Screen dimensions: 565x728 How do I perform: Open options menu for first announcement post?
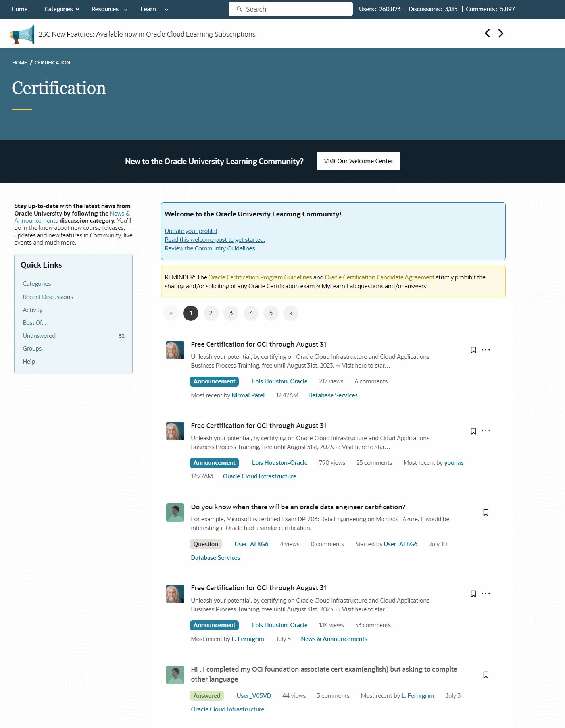pos(486,350)
